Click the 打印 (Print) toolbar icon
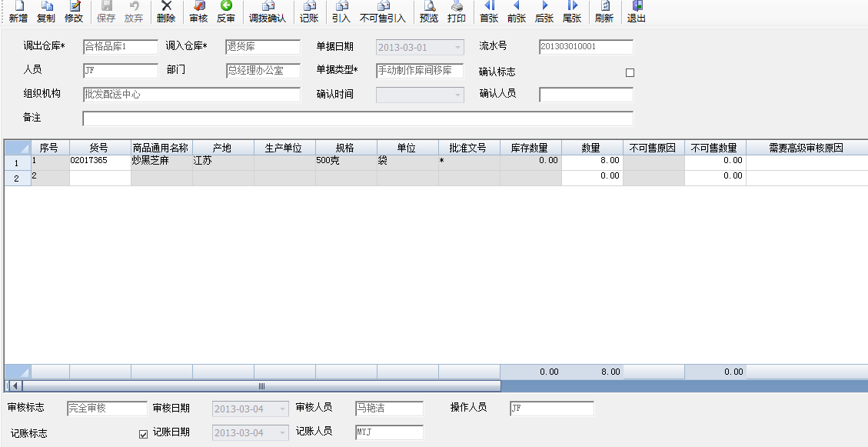 pos(457,12)
